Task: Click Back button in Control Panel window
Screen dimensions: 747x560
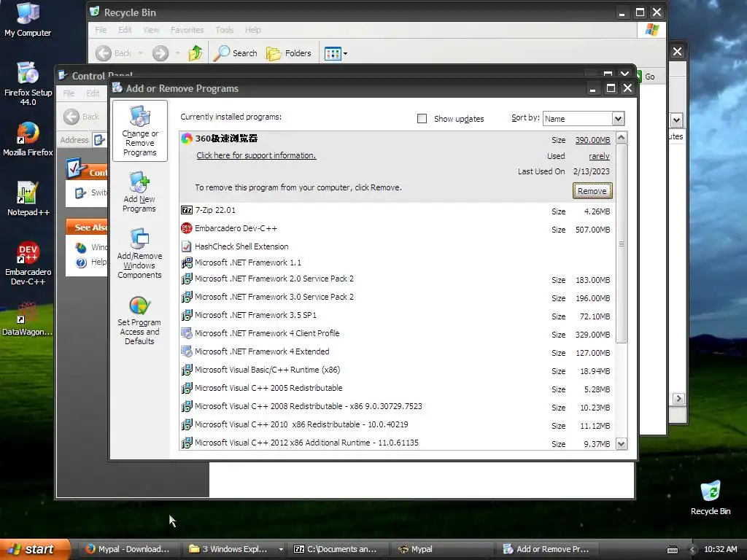Action: (x=82, y=117)
